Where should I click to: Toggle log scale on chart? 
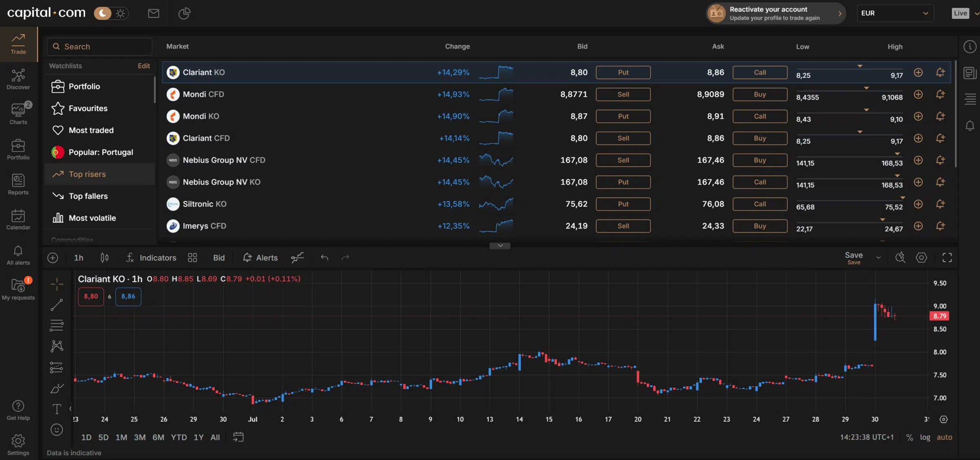coord(925,438)
